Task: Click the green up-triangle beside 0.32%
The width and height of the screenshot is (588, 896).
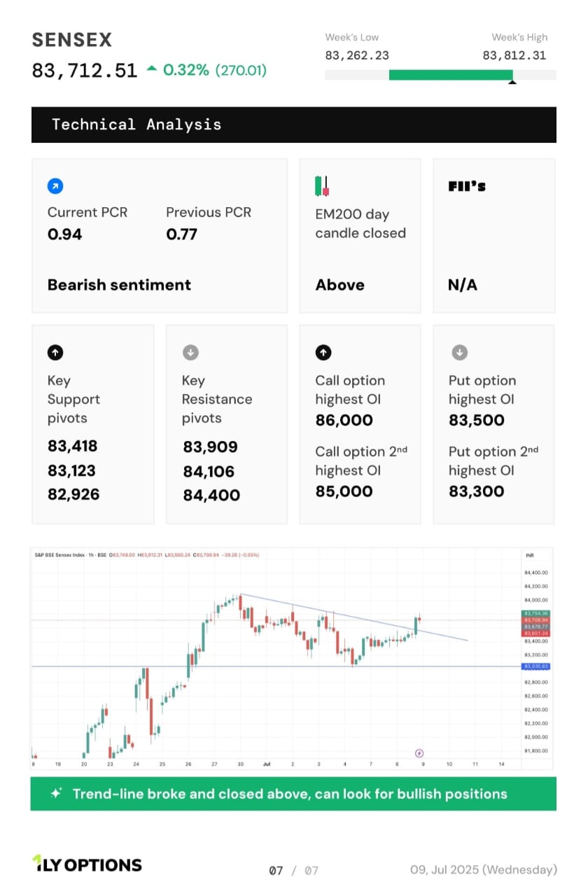Action: 152,69
